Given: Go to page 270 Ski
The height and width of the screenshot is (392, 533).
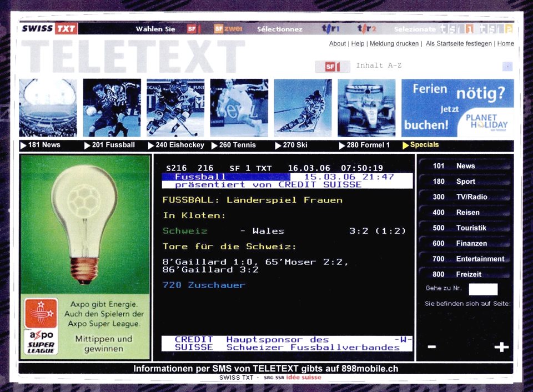Looking at the screenshot, I should click(x=291, y=145).
